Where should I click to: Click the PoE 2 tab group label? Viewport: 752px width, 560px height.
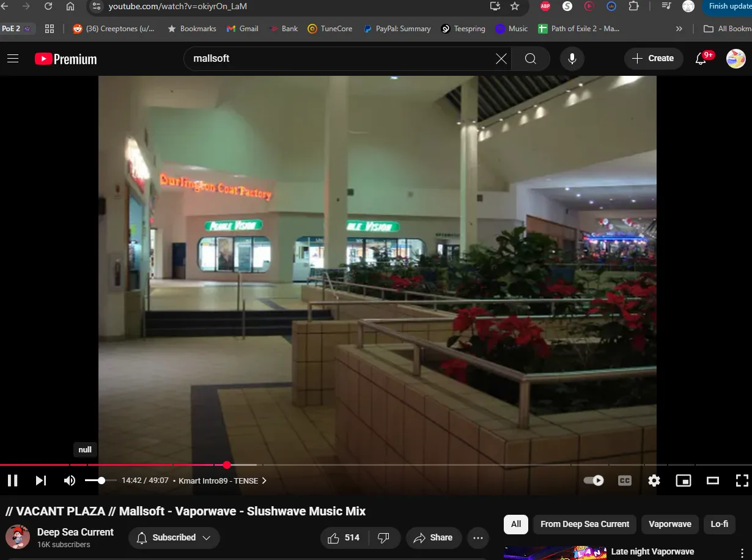(x=17, y=29)
